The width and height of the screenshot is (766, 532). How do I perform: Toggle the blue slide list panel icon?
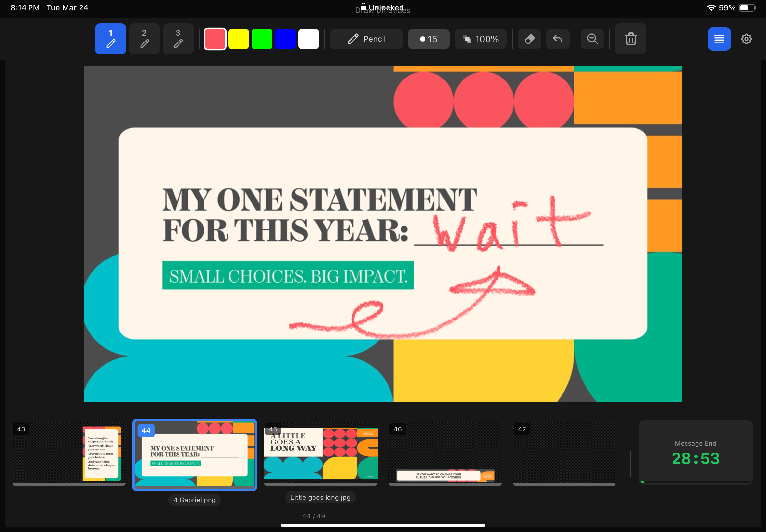tap(719, 39)
